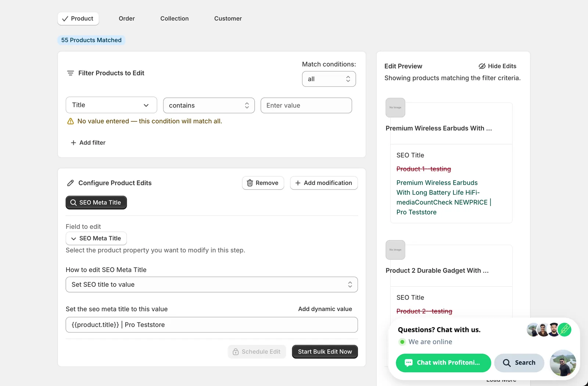Viewport: 588px width, 386px height.
Task: Click the Add filter button
Action: point(88,143)
